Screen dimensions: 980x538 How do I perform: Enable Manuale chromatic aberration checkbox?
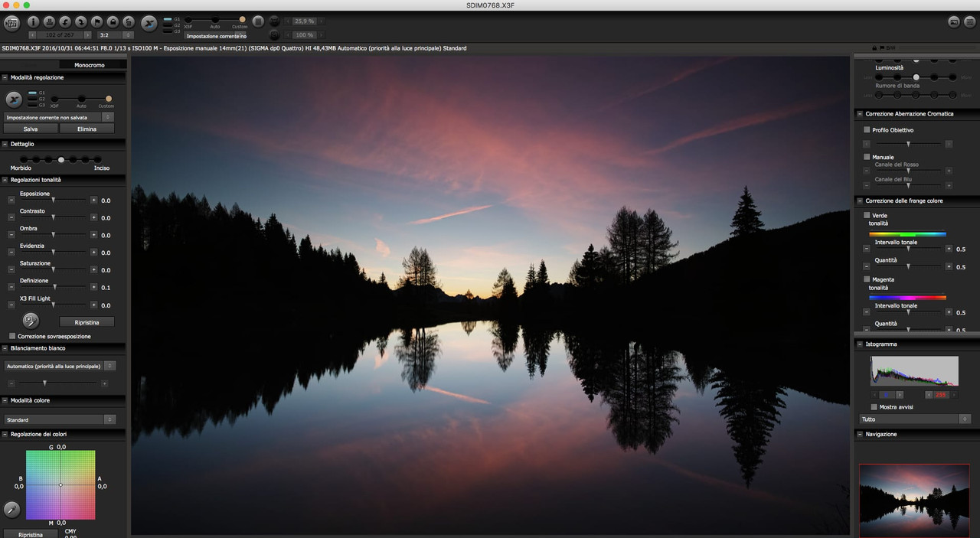[x=867, y=157]
